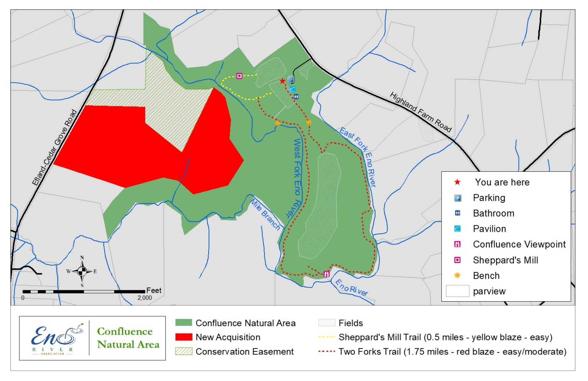This screenshot has width=588, height=381.
Task: Click the red New Acquisition swatch
Action: 183,337
